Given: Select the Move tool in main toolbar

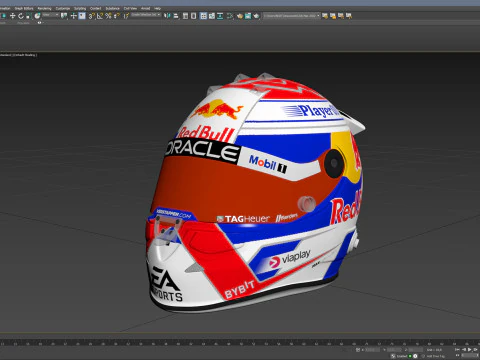Looking at the screenshot, I should (x=13, y=16).
